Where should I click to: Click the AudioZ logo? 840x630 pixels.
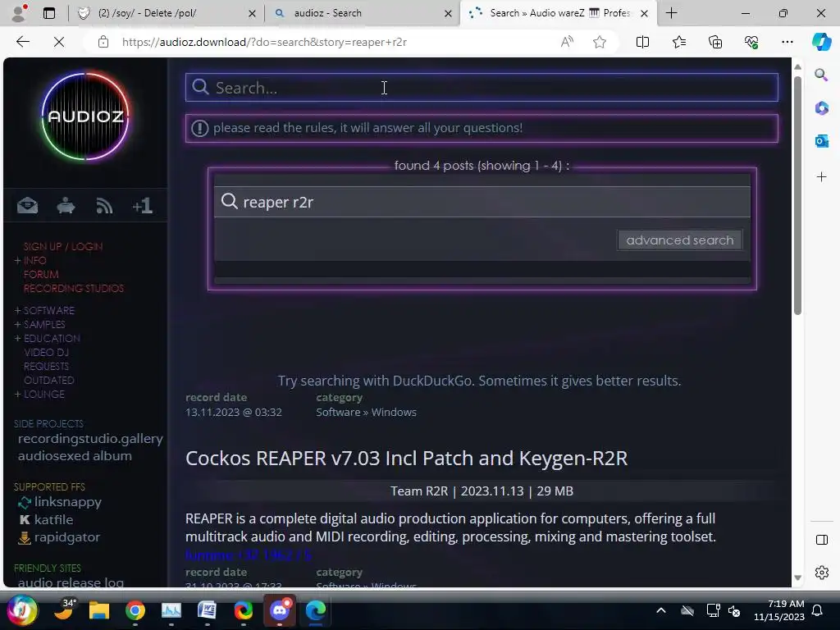85,116
